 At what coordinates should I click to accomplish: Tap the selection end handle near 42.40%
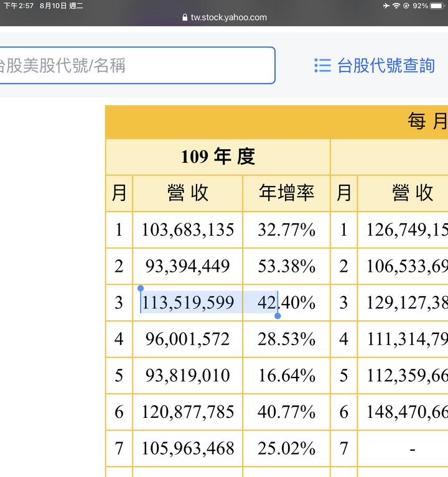pos(278,316)
